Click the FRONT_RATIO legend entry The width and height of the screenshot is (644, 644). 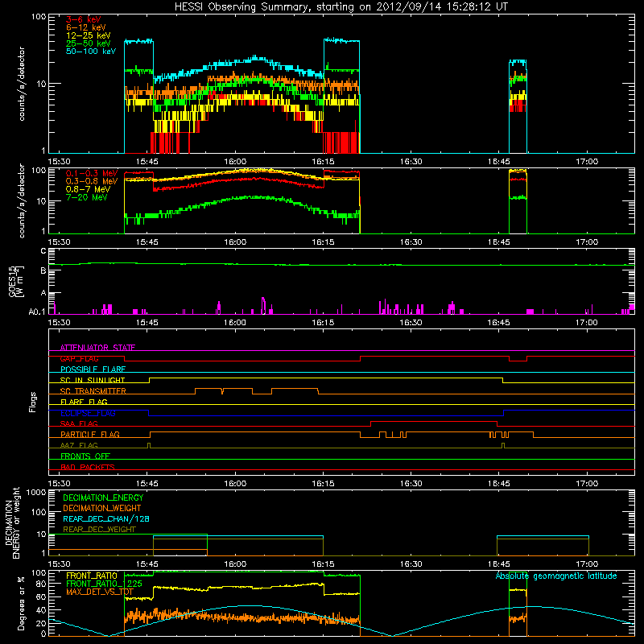click(92, 576)
